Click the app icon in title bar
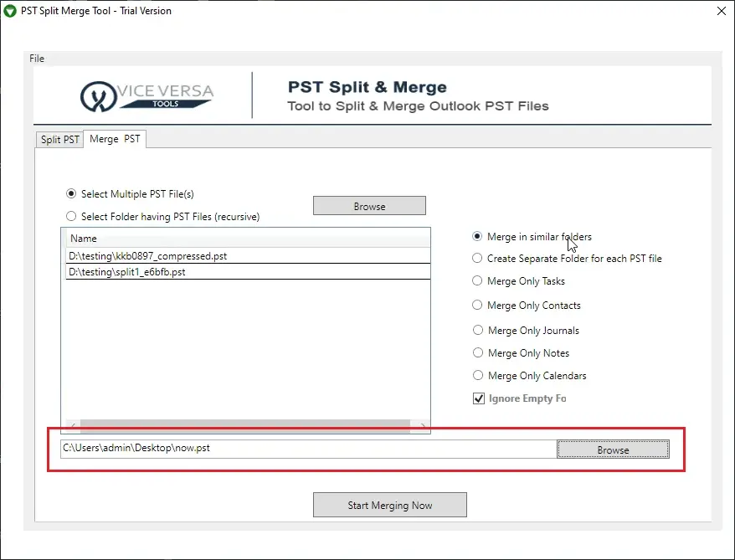 tap(10, 11)
